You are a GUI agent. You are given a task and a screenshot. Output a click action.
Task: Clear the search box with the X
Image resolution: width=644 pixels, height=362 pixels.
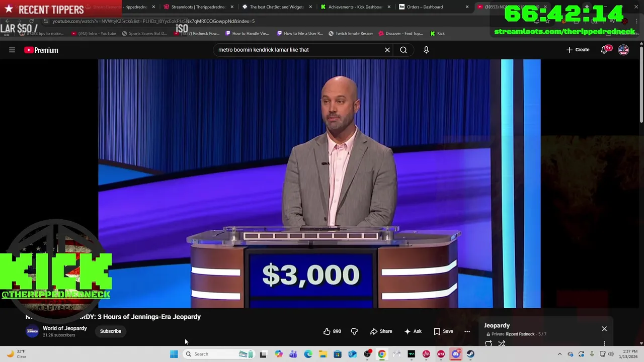click(387, 50)
